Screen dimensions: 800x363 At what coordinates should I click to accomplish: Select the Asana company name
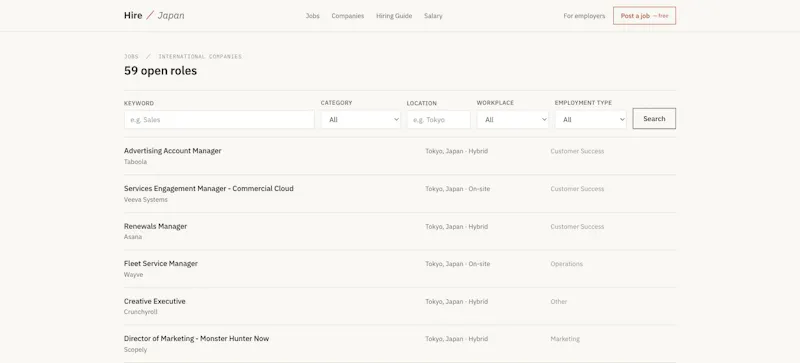(133, 237)
